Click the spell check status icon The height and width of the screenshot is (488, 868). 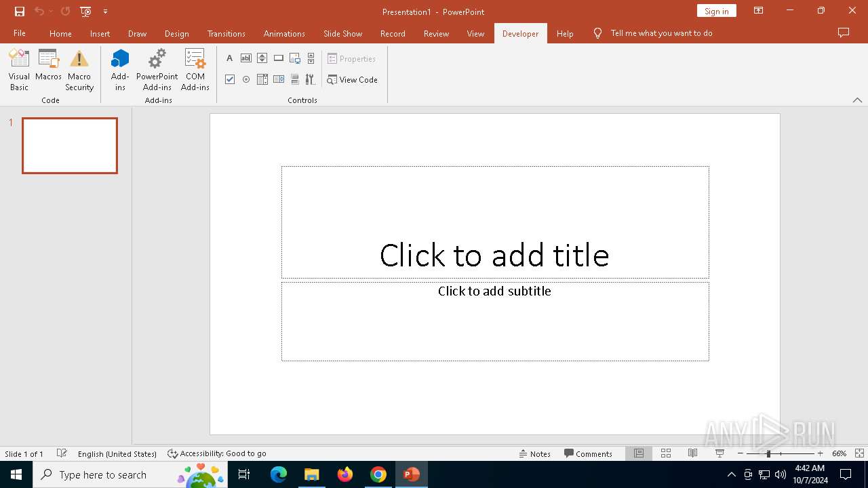point(62,453)
